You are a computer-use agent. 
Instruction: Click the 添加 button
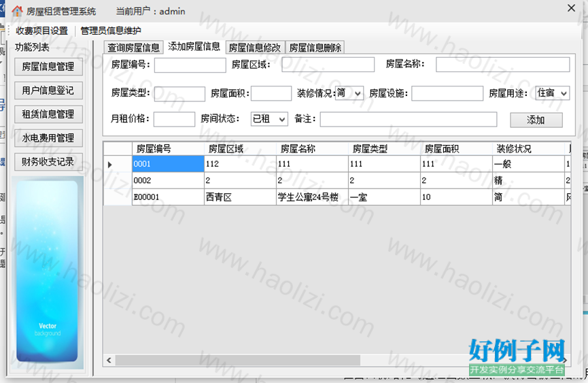click(x=536, y=120)
